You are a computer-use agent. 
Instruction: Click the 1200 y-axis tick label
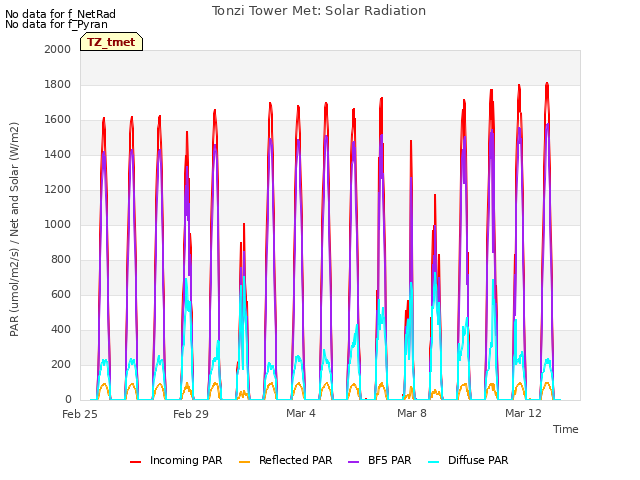pos(58,189)
